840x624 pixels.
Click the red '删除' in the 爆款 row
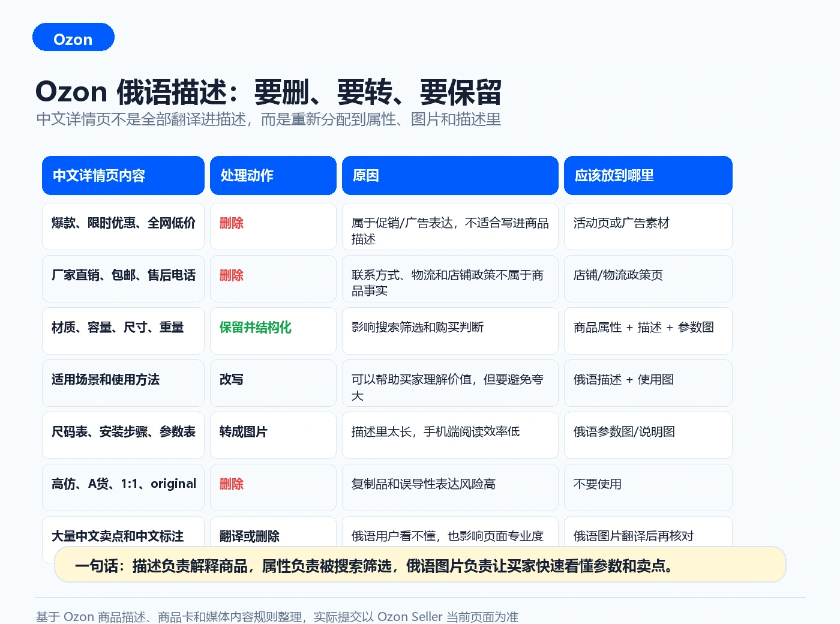[232, 223]
